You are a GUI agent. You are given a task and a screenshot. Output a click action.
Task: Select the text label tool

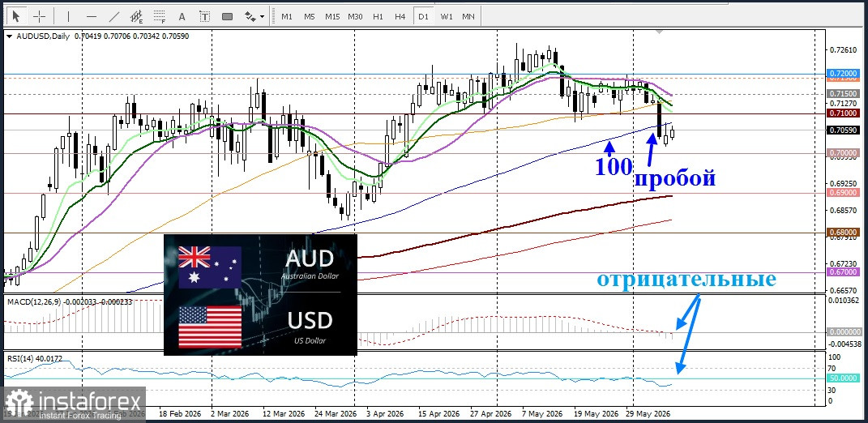point(204,16)
